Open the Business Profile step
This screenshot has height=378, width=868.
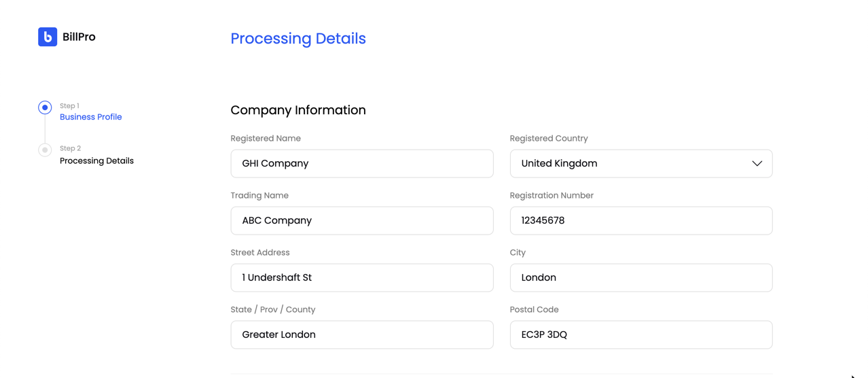[90, 117]
